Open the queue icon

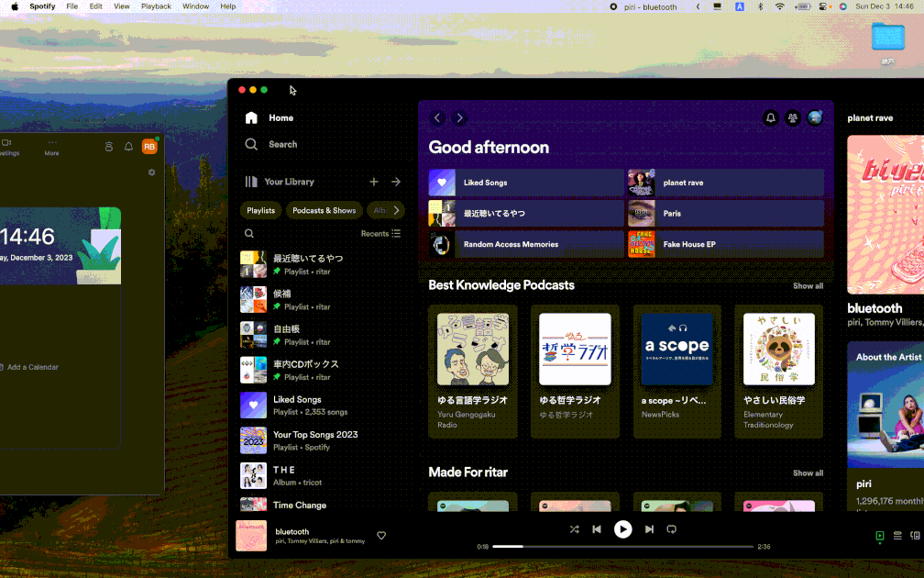pyautogui.click(x=897, y=536)
